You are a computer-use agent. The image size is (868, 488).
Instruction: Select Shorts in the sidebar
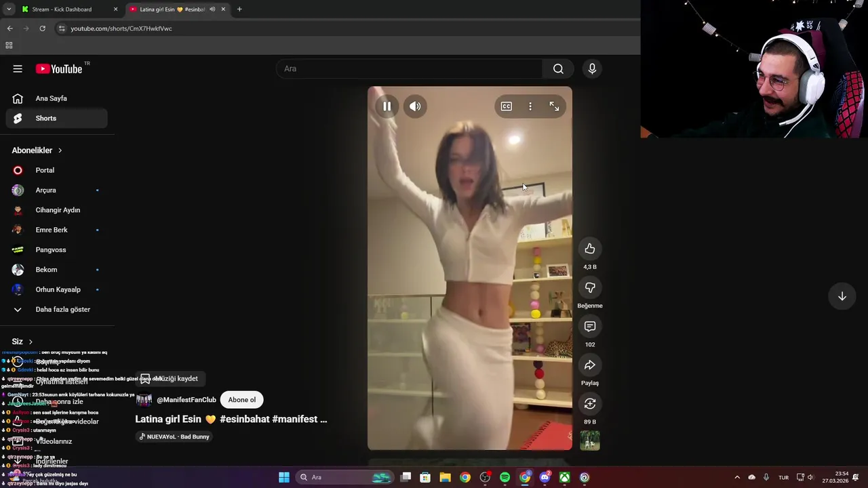[x=58, y=118]
